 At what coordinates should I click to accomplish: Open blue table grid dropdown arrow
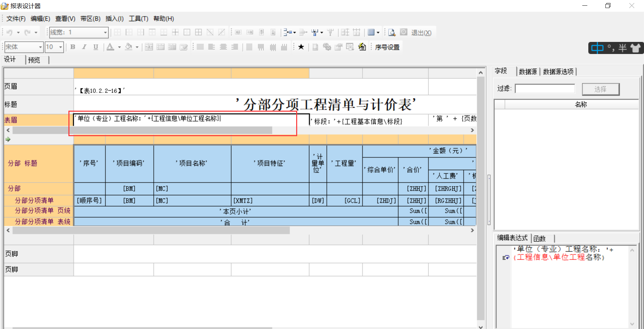tap(378, 33)
